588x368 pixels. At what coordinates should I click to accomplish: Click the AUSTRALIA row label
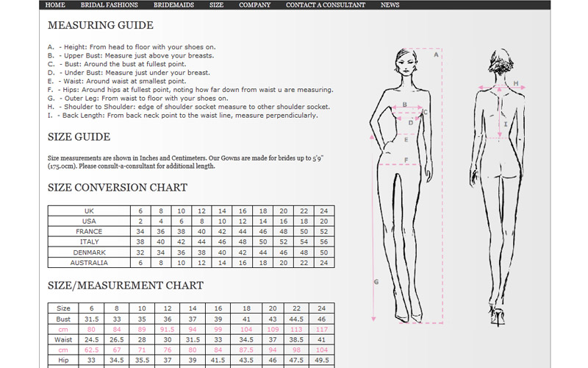89,263
